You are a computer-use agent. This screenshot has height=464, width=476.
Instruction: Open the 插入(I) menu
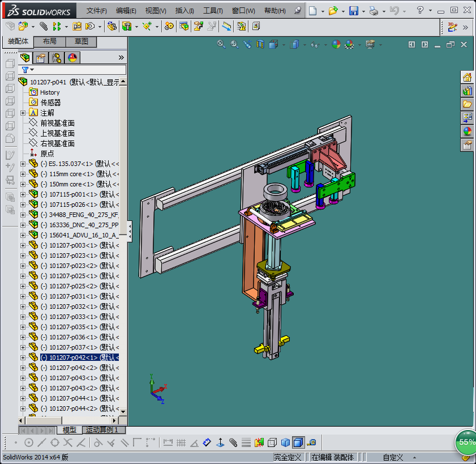point(185,11)
